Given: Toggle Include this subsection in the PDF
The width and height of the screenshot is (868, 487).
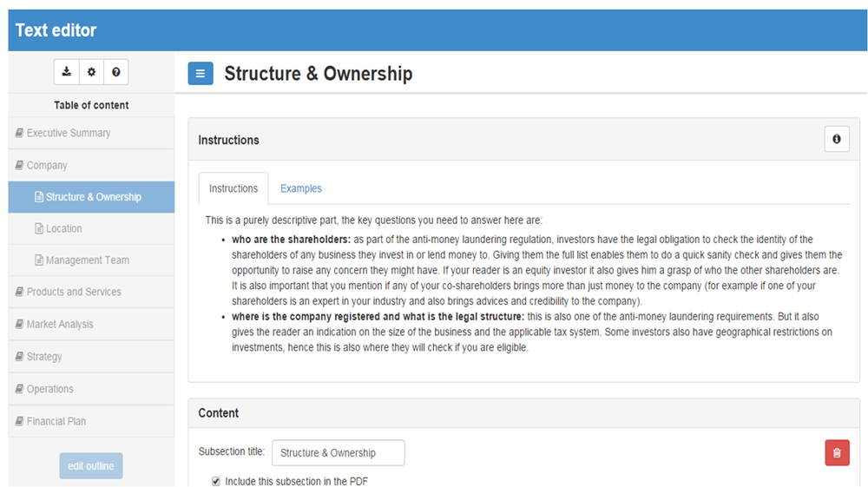Looking at the screenshot, I should pos(216,482).
